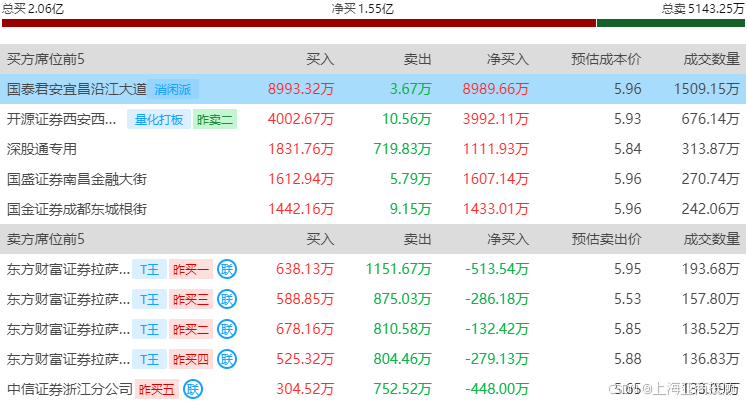
Task: Open the 国金证券成都东城根街 seat
Action: point(77,209)
